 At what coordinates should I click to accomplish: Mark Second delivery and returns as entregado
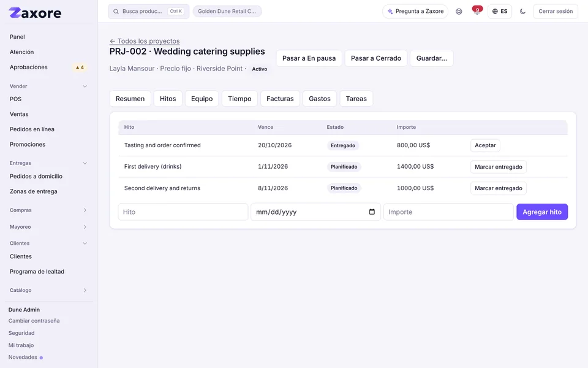(499, 188)
